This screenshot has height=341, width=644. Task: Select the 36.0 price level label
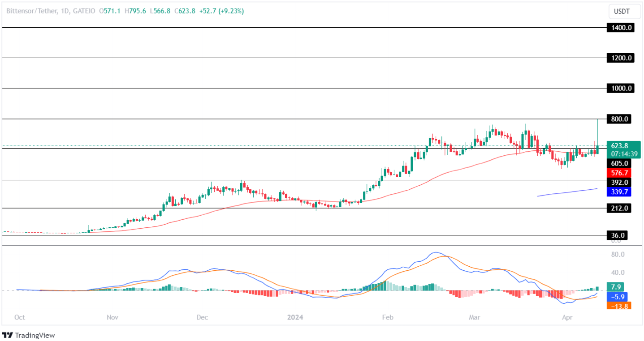pos(617,235)
